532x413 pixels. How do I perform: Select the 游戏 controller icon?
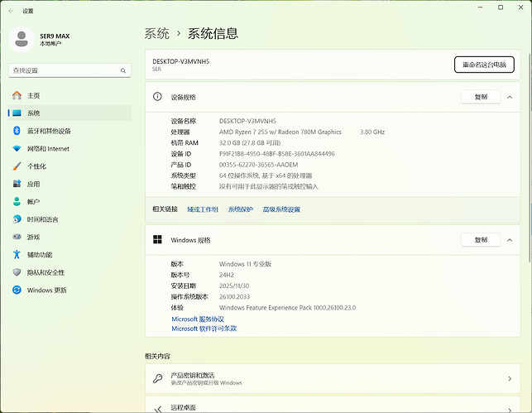(x=17, y=237)
